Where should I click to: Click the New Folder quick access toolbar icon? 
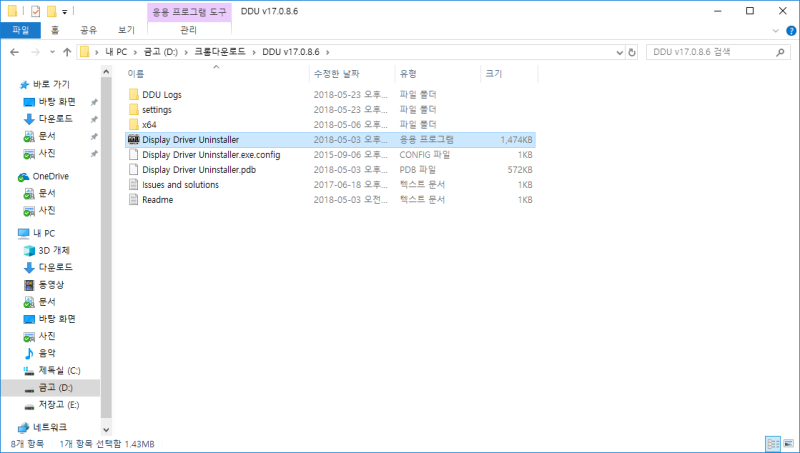pos(51,11)
